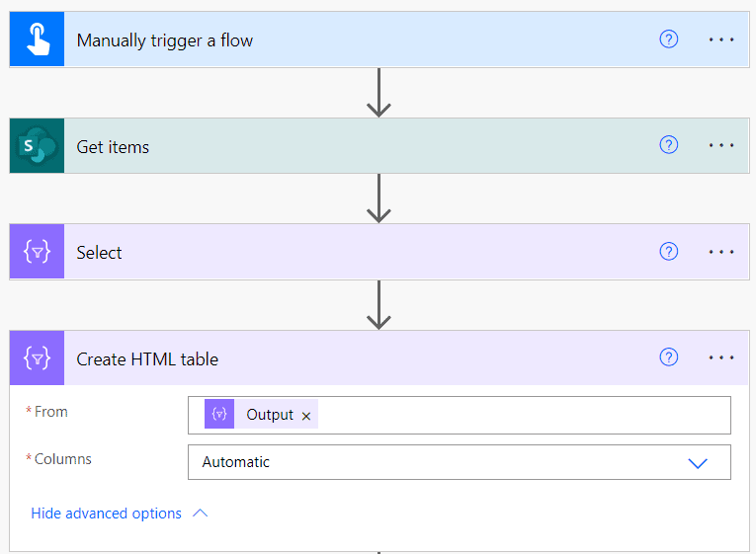Screen dimensions: 756x554
Task: Expand the Select action card
Action: tap(378, 252)
